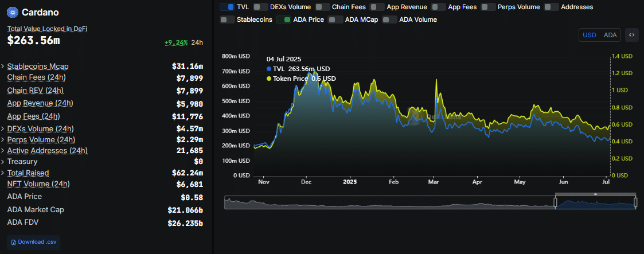Viewport: 644px width, 254px height.
Task: Click the ADA Price label
Action: tap(24, 197)
